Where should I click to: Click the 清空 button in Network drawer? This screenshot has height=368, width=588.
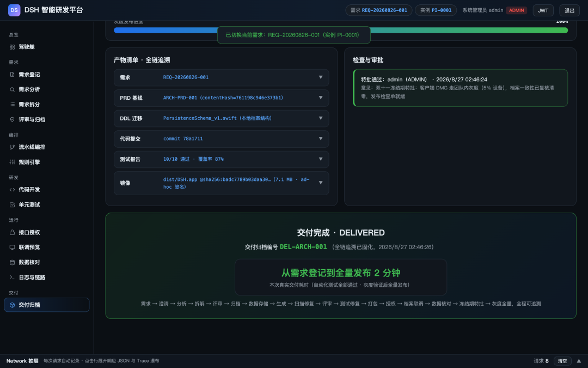[562, 361]
